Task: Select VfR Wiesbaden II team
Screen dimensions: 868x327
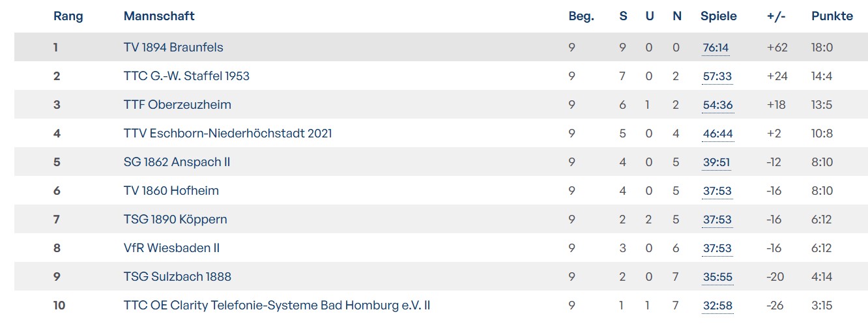Action: pyautogui.click(x=173, y=248)
